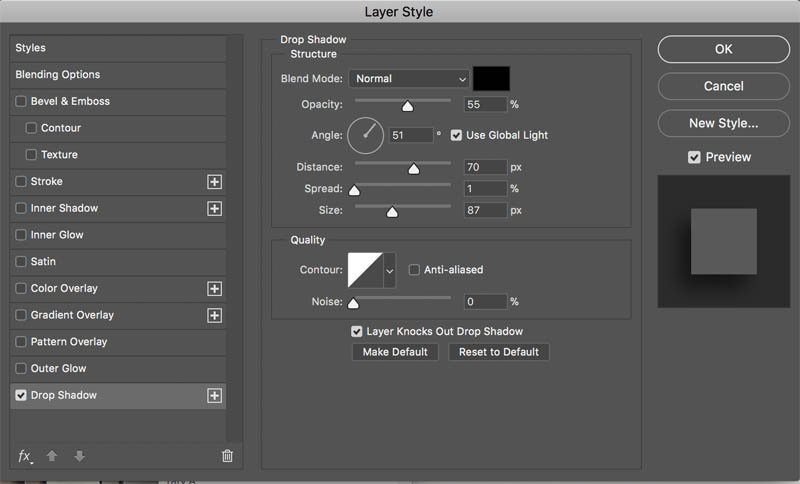Click the New Style... button
Viewport: 800px width, 484px height.
tap(723, 123)
